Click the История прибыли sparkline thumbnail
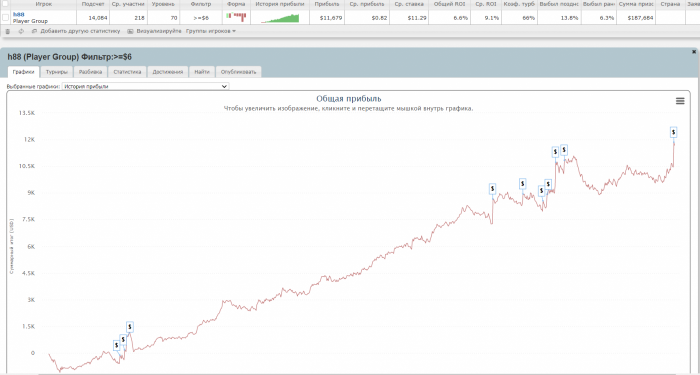 280,18
